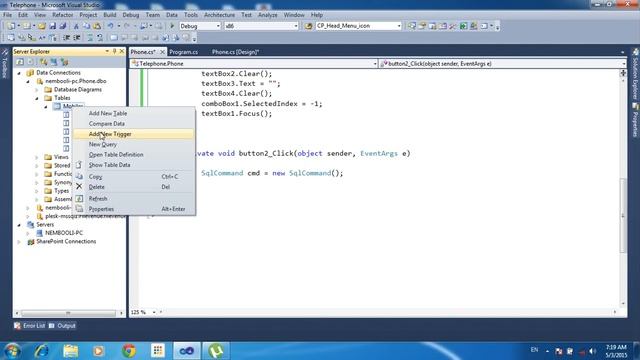Click the Increase Indent icon

pyautogui.click(x=77, y=38)
